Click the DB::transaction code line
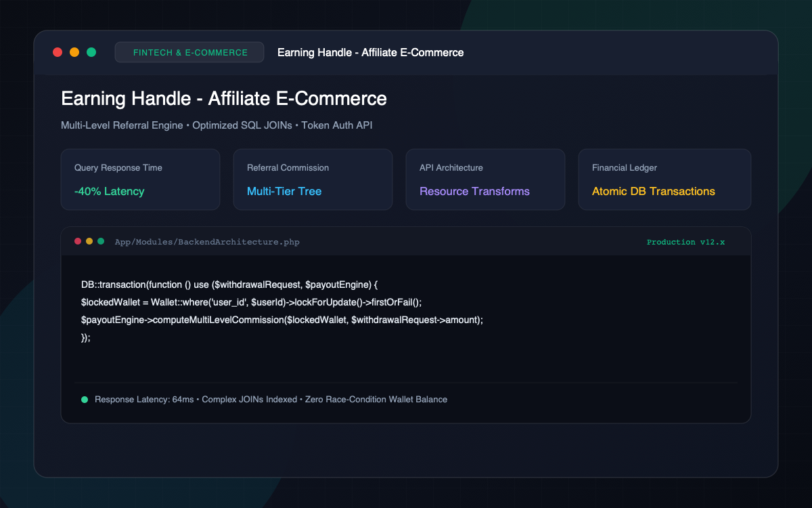Screen dimensions: 812x508 229,284
